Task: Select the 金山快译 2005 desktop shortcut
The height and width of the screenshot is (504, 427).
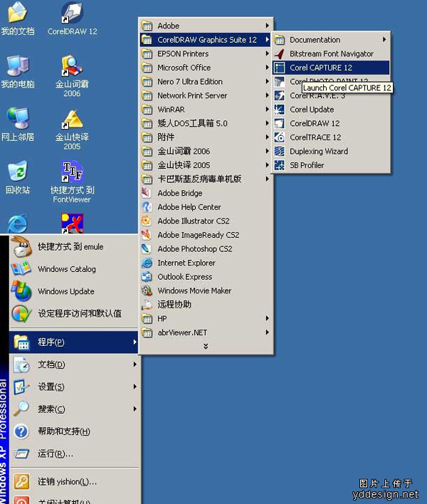Action: tap(73, 119)
